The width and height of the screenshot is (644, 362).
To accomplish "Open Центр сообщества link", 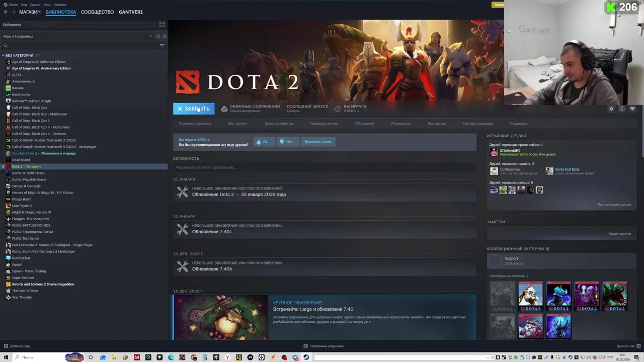I will [x=279, y=123].
